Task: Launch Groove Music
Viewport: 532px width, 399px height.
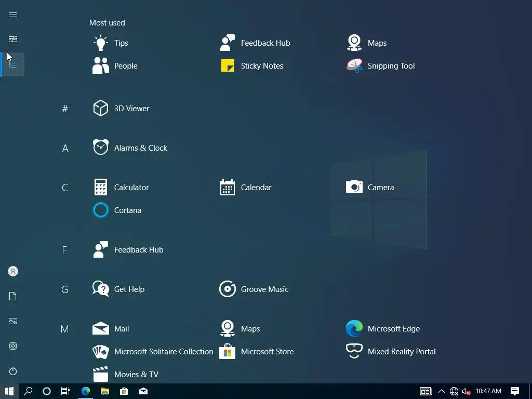Action: (x=254, y=289)
